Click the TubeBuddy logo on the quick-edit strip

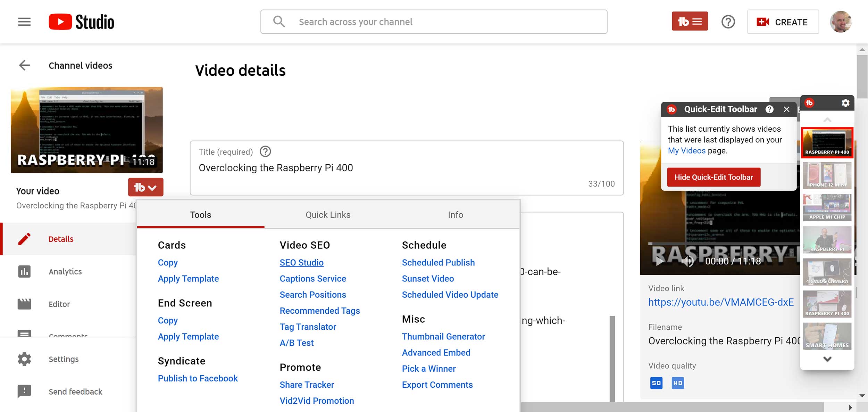point(809,103)
